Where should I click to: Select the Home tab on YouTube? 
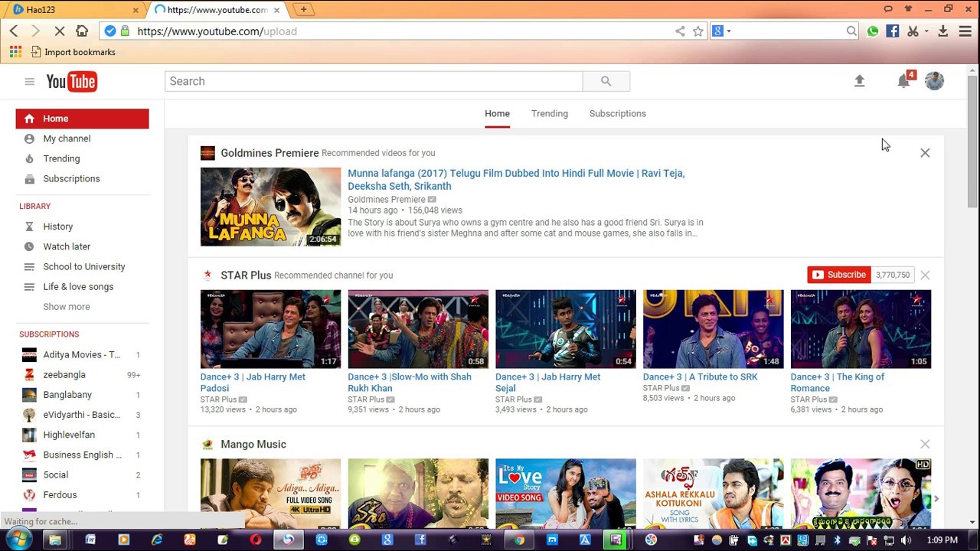point(497,113)
